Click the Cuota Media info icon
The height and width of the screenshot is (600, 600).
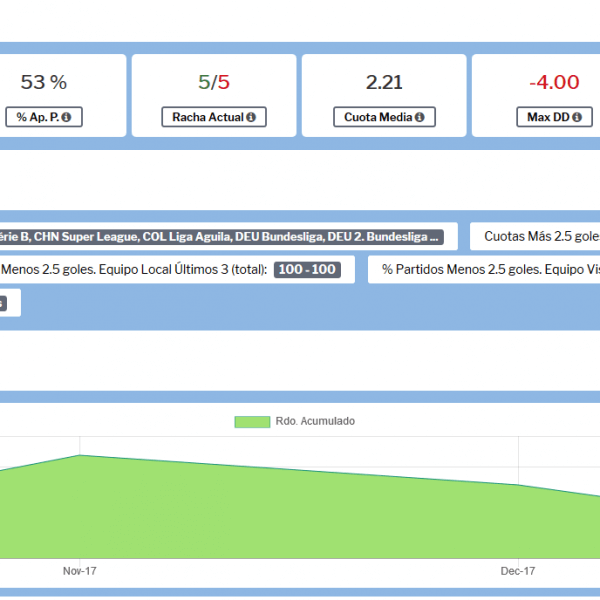(x=420, y=117)
